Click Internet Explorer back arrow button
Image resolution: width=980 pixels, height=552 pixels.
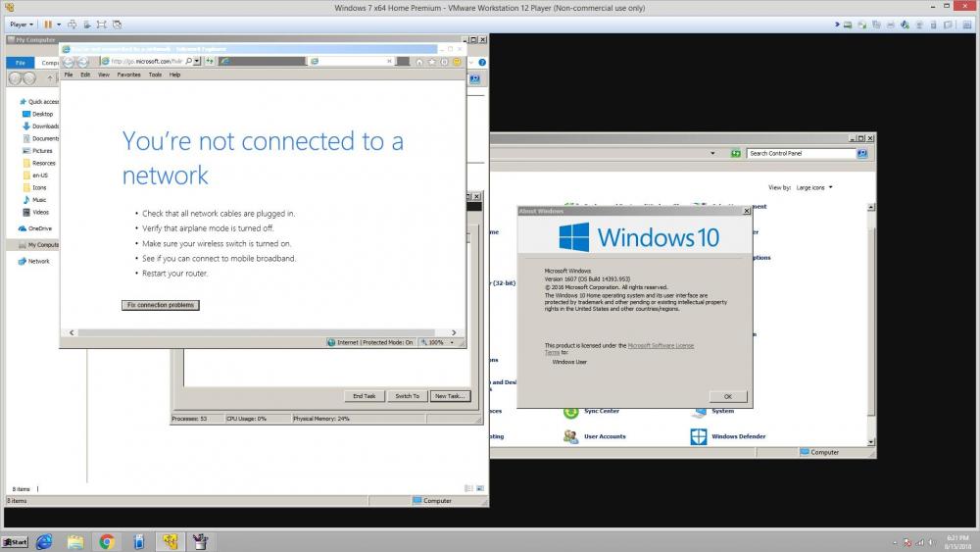[69, 61]
